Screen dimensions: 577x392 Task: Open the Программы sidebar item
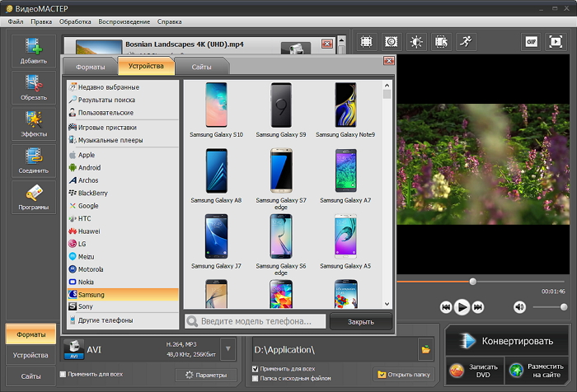coord(34,197)
